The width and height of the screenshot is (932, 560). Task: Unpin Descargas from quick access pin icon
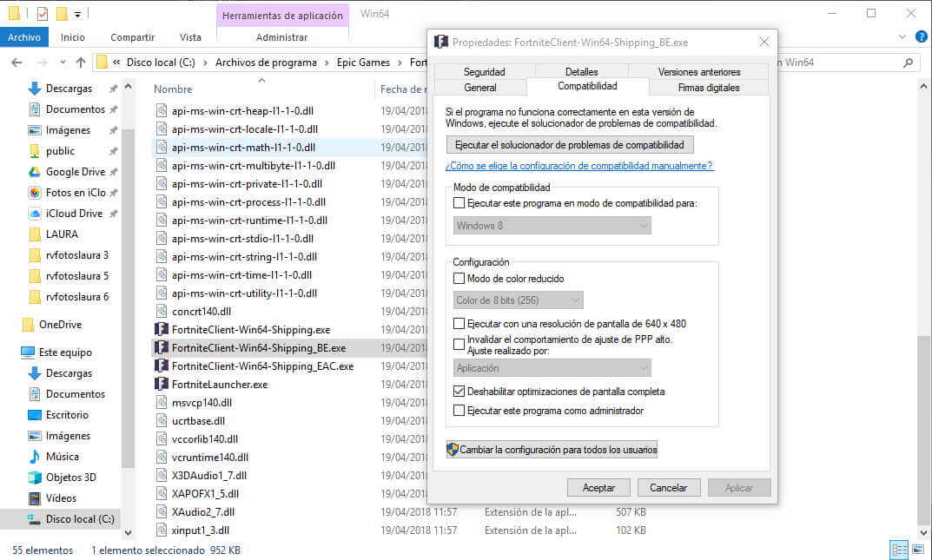(x=113, y=89)
